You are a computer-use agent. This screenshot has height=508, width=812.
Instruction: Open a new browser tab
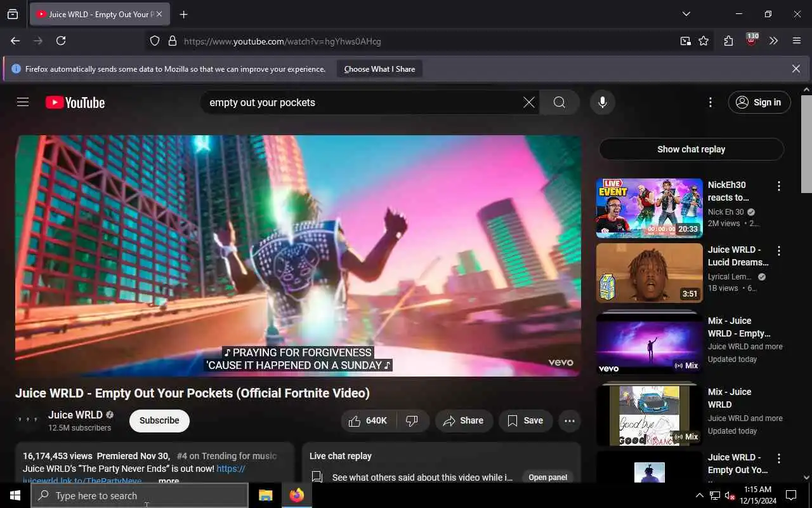point(183,14)
